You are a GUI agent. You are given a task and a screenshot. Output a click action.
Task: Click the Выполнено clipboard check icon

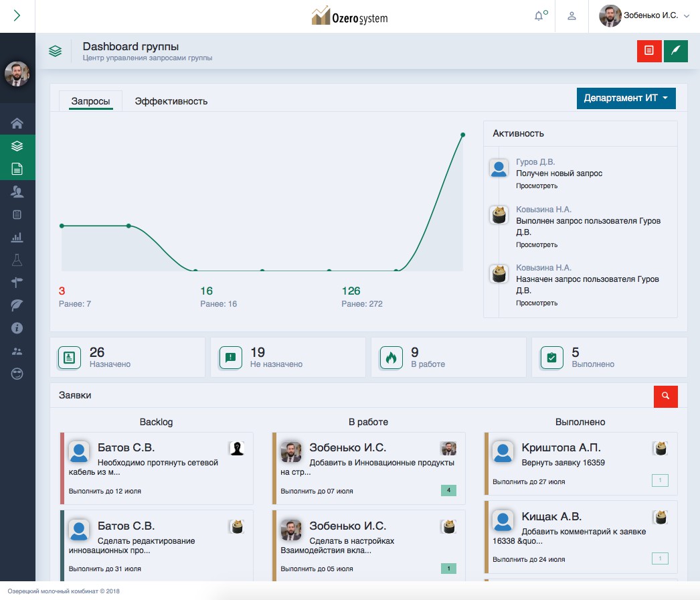tap(552, 358)
